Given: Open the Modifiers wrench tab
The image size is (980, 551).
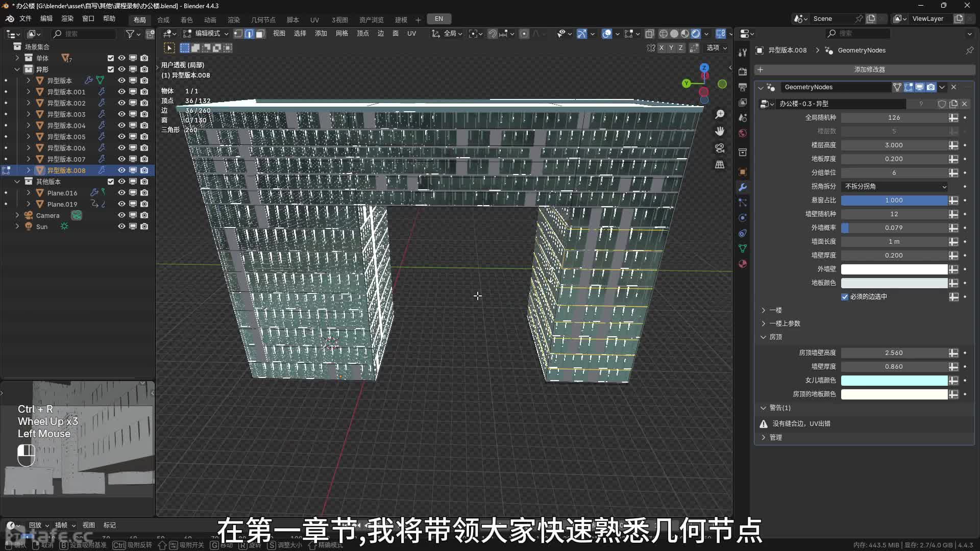Looking at the screenshot, I should (x=743, y=187).
